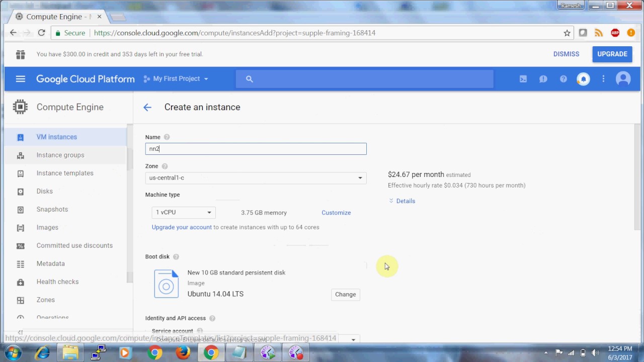Screen dimensions: 644x362
Task: Open the notifications bell icon
Action: tap(583, 79)
